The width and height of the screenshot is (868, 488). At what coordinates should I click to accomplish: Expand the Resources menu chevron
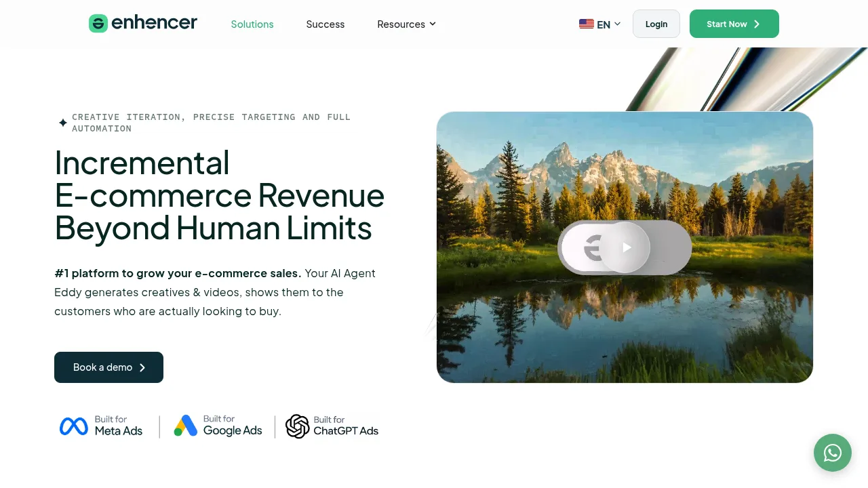click(x=433, y=24)
